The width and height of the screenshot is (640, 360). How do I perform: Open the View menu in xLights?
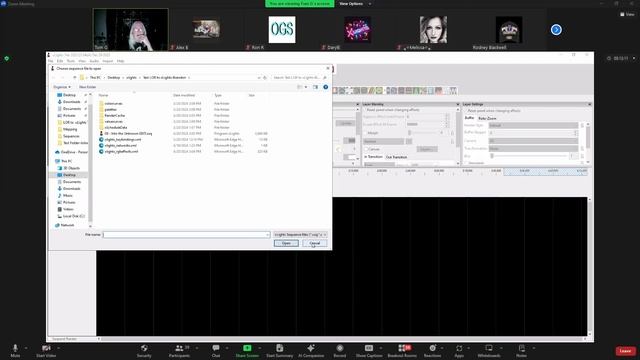click(82, 61)
